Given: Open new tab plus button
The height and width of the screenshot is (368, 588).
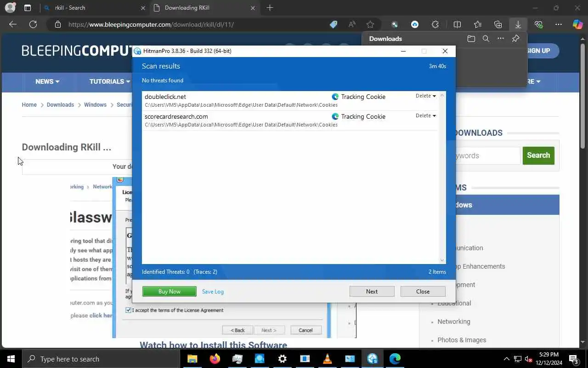Looking at the screenshot, I should [270, 8].
